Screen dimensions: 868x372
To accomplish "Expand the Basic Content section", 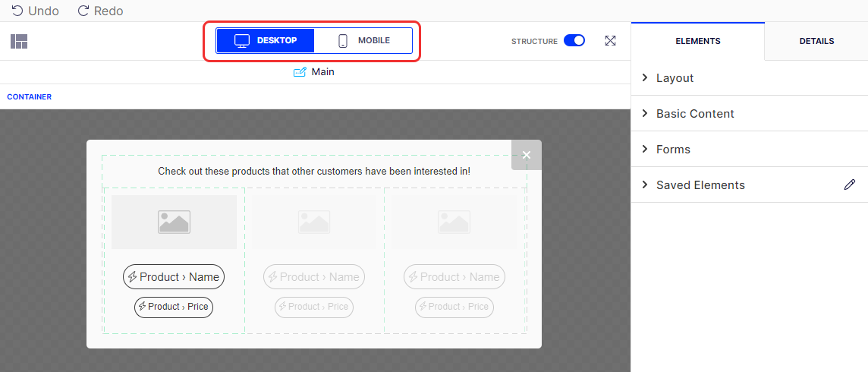I will 694,114.
